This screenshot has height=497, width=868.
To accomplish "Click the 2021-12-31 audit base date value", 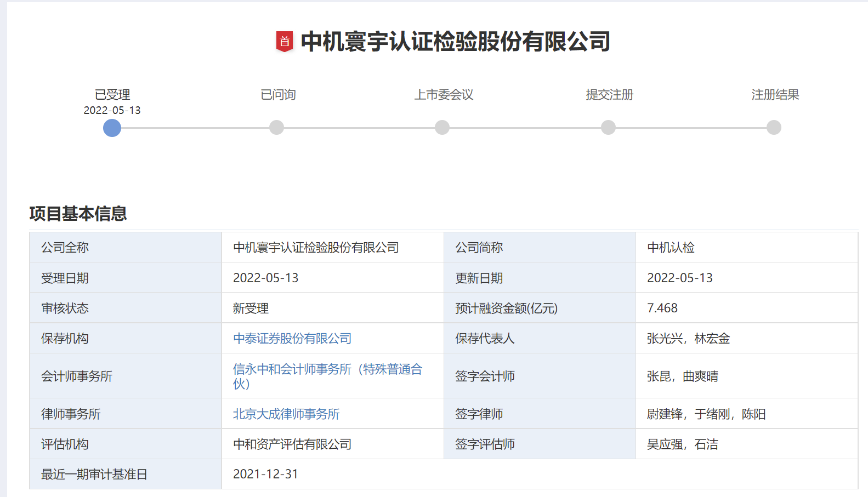I will 265,474.
